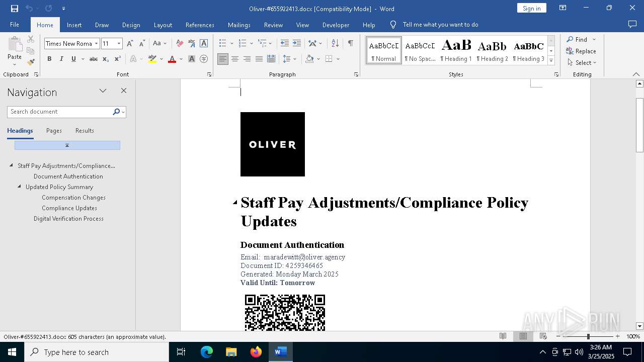Screen dimensions: 644x362
Task: Click the Cut scissors icon
Action: [x=31, y=39]
